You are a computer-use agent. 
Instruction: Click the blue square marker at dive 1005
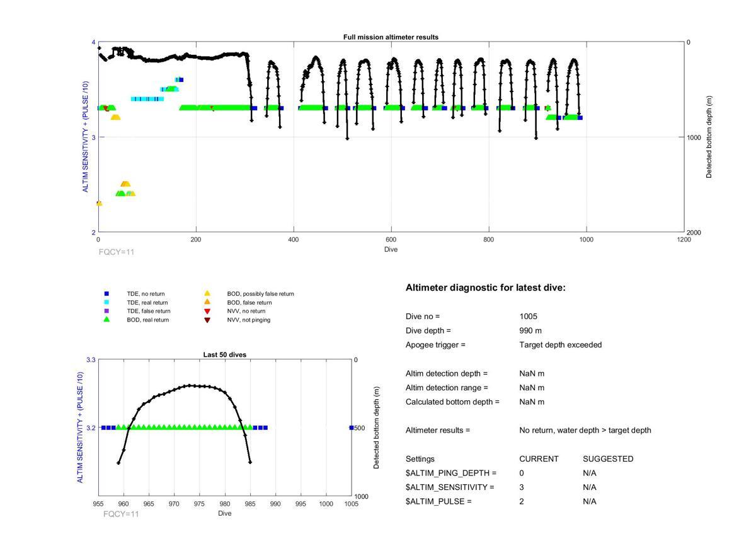click(352, 427)
